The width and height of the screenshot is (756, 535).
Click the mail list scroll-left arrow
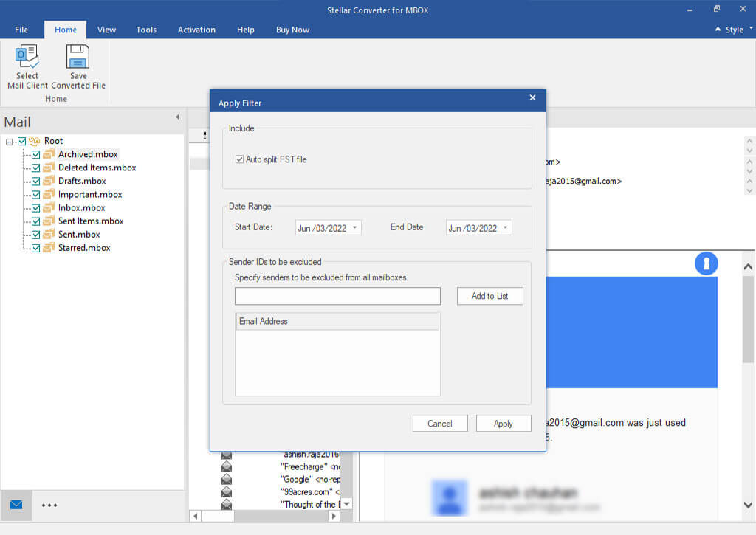(195, 517)
